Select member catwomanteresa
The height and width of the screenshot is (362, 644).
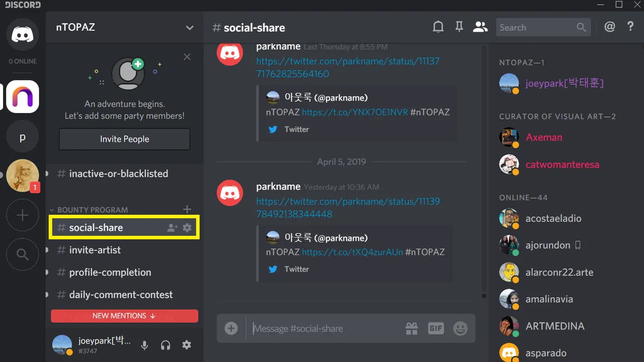(563, 164)
